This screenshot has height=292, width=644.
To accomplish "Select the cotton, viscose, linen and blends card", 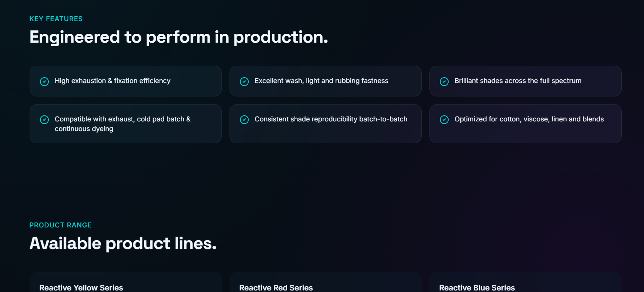I will pyautogui.click(x=526, y=124).
